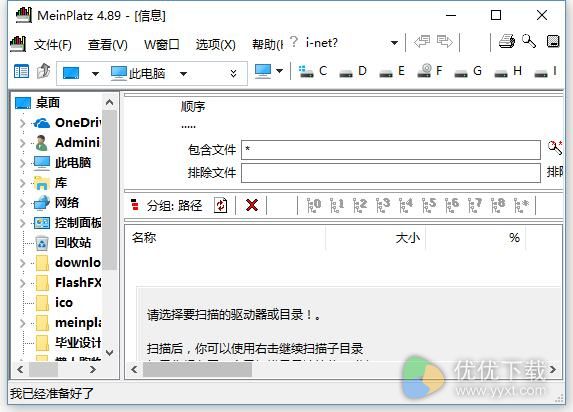Open the computer monitor dropdown arrow
The height and width of the screenshot is (412, 573).
point(280,71)
